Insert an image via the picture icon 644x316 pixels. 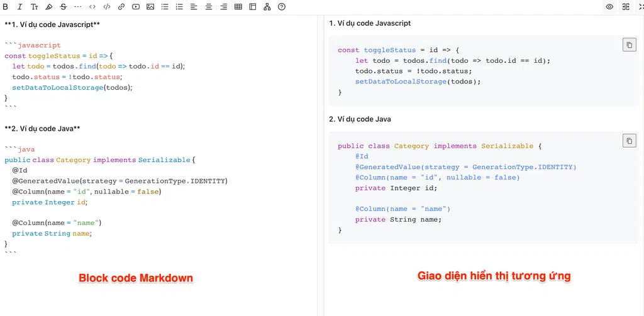click(x=150, y=7)
